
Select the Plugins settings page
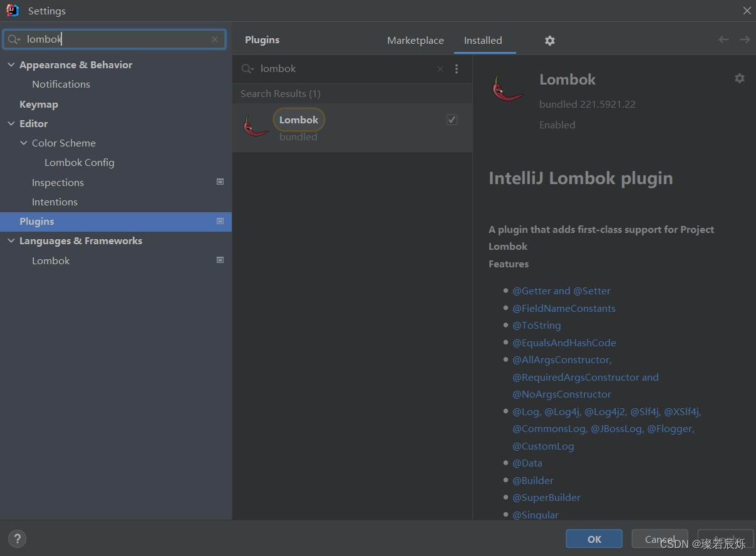[116, 222]
